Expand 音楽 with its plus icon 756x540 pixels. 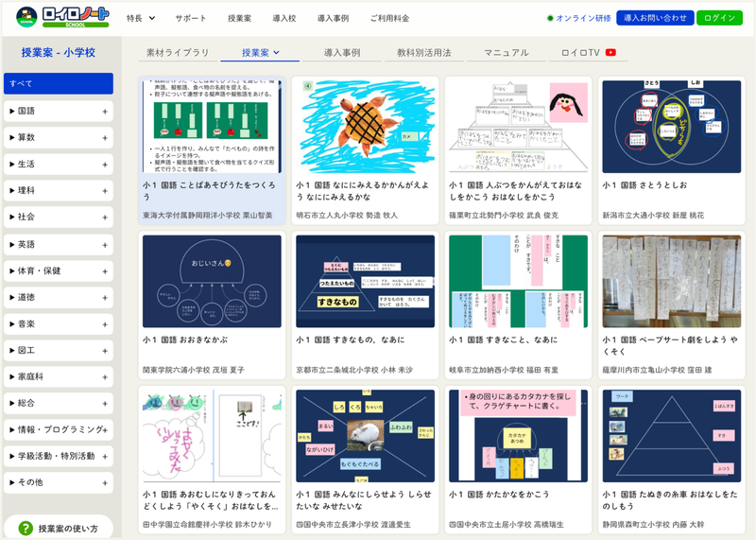(105, 324)
